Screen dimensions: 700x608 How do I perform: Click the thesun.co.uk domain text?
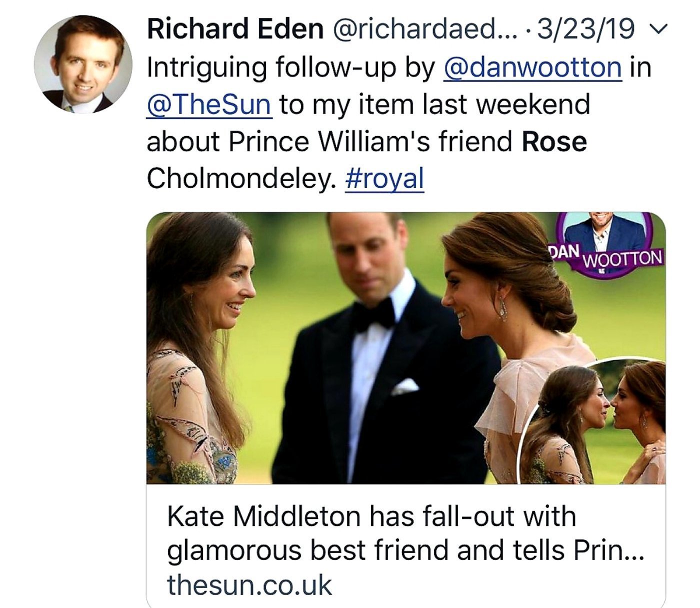[249, 584]
